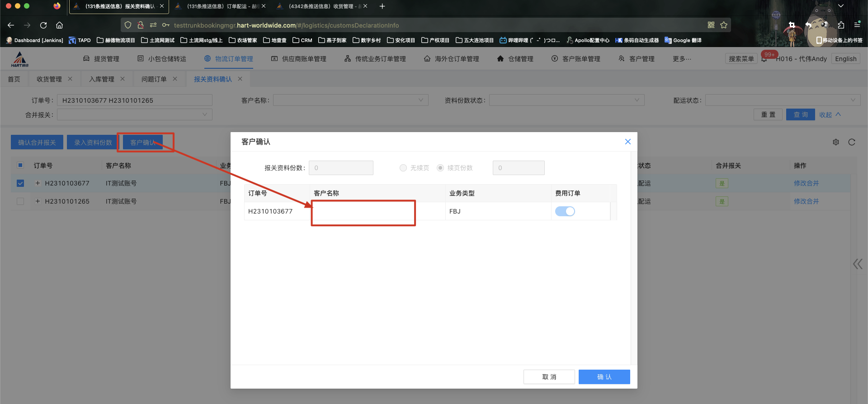Click the 取消 button in dialog

point(549,377)
